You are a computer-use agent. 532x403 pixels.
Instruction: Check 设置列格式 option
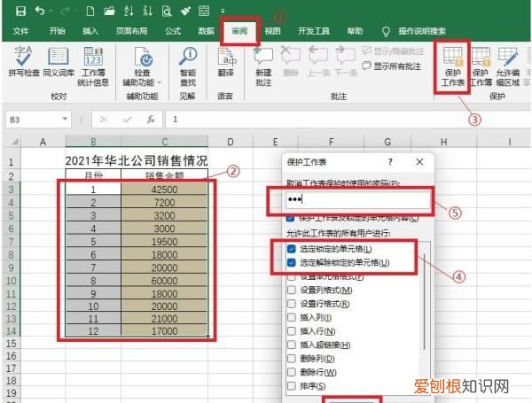click(x=291, y=291)
